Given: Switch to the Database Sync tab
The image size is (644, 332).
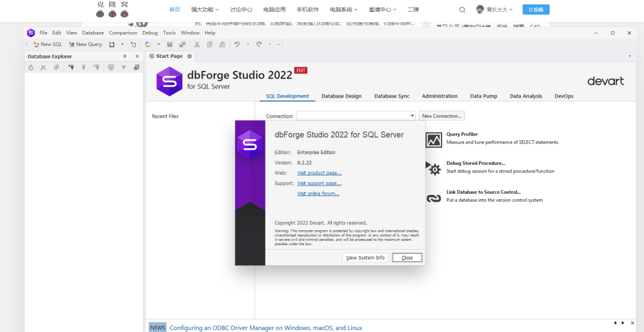Looking at the screenshot, I should (x=392, y=96).
